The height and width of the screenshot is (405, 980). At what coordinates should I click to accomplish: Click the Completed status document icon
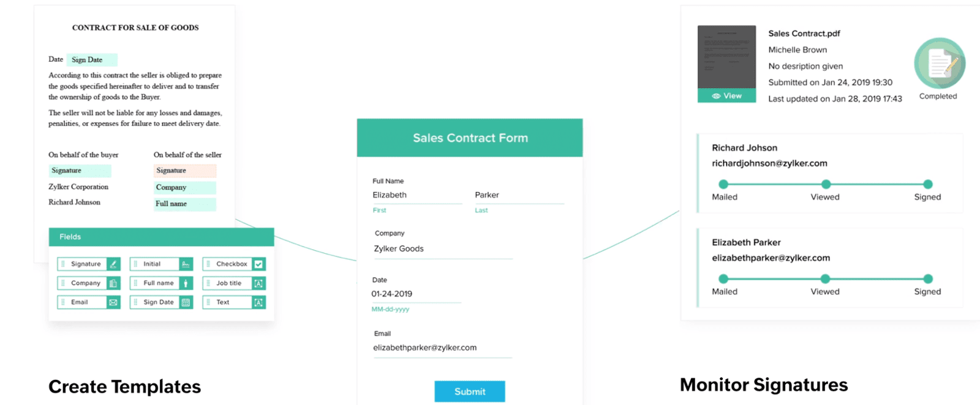(940, 64)
